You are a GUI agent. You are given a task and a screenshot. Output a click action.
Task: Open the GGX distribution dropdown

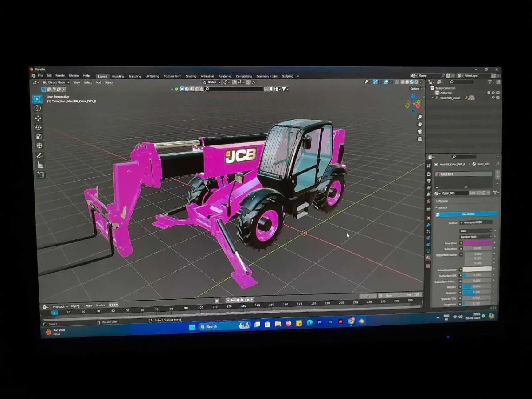[476, 231]
